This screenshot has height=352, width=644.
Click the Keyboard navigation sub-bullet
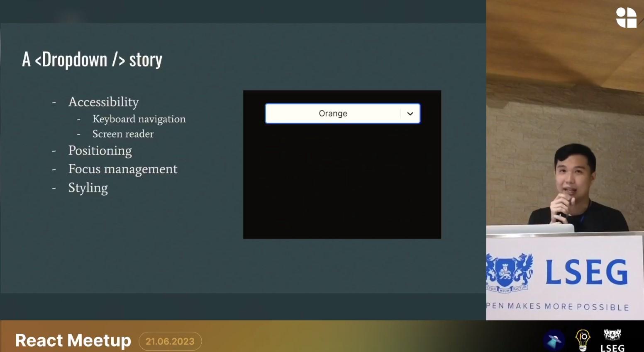pyautogui.click(x=139, y=119)
